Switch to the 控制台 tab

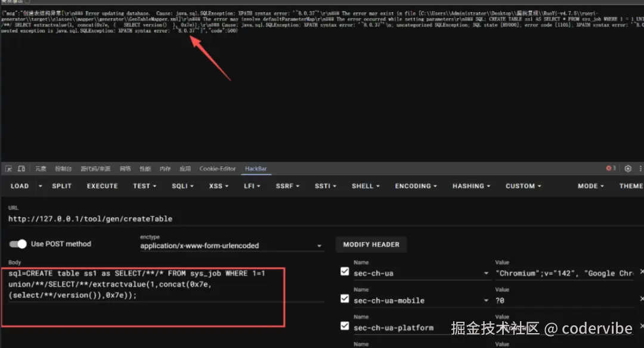pos(63,169)
